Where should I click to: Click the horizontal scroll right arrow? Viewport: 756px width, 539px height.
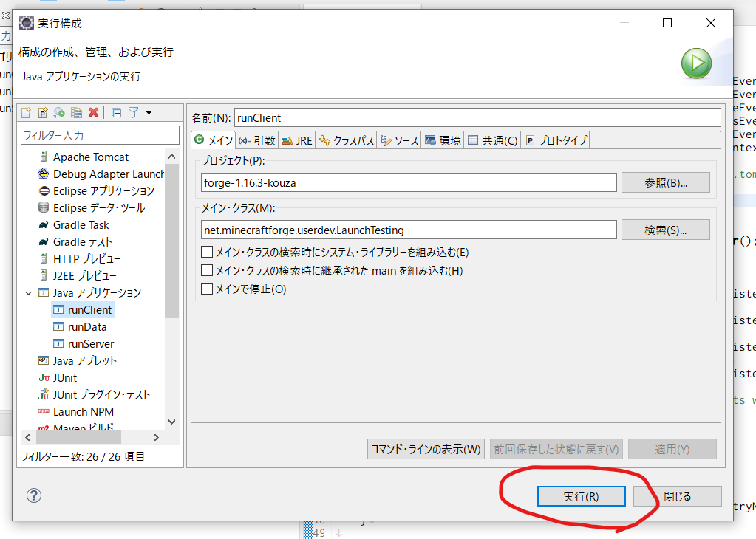point(156,437)
